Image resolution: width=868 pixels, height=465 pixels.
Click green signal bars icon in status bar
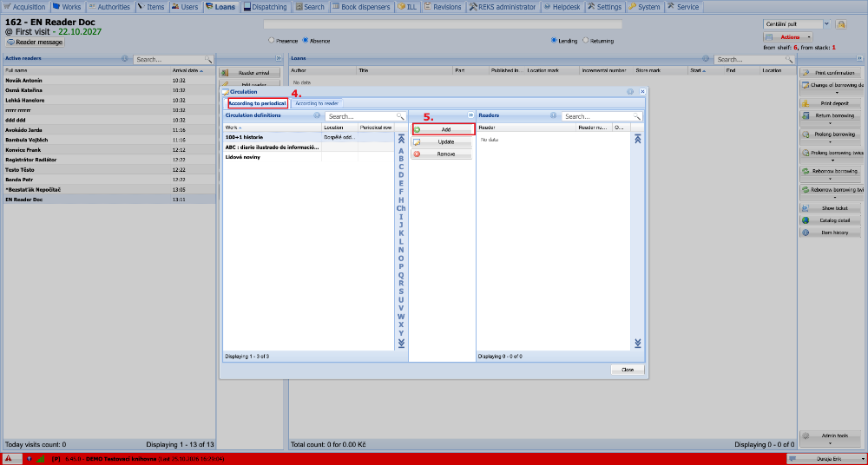coord(40,458)
